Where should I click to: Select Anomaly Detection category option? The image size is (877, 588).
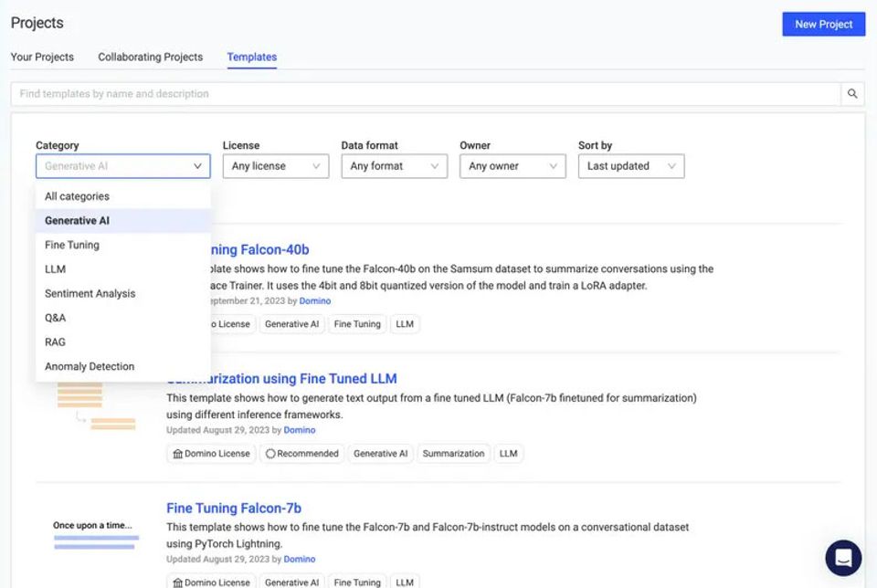123,367
